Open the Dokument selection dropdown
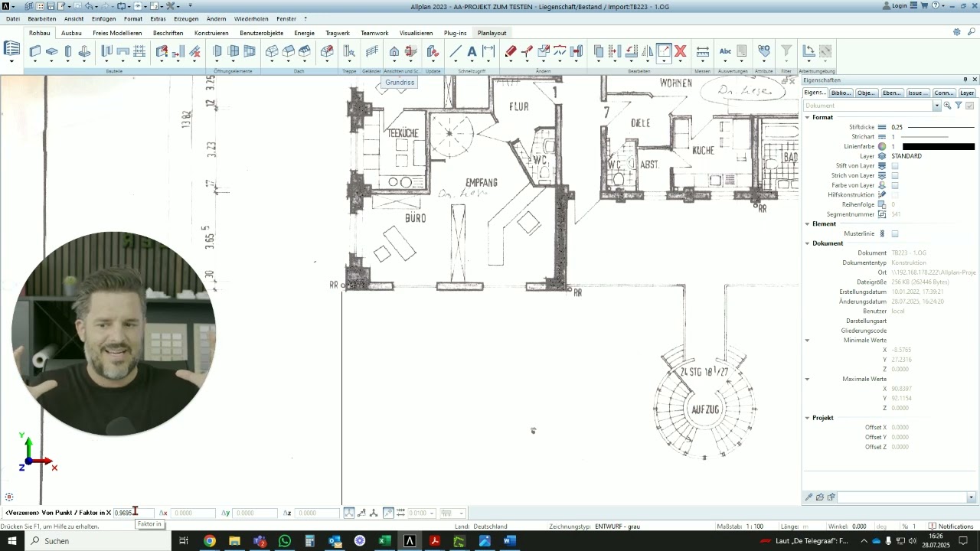 click(936, 106)
